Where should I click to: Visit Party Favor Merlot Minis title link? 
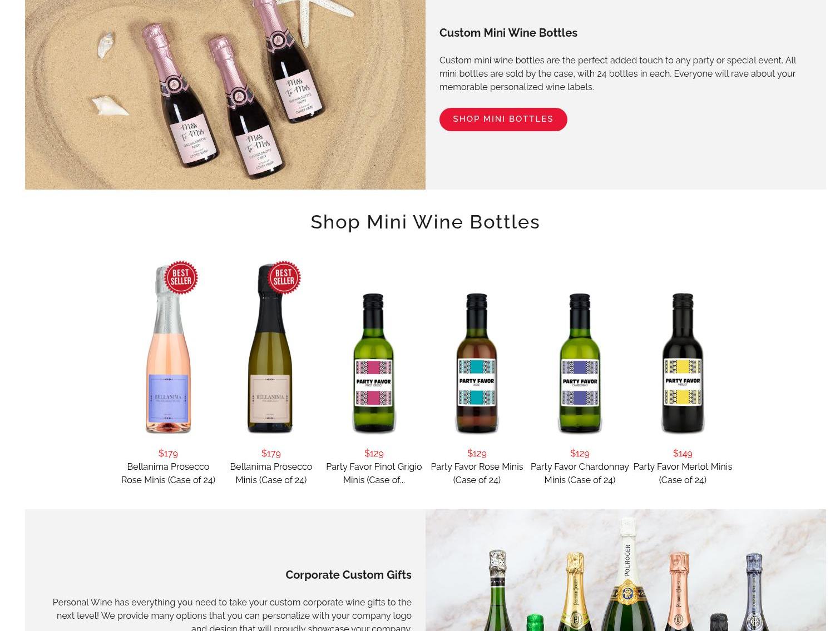683,473
